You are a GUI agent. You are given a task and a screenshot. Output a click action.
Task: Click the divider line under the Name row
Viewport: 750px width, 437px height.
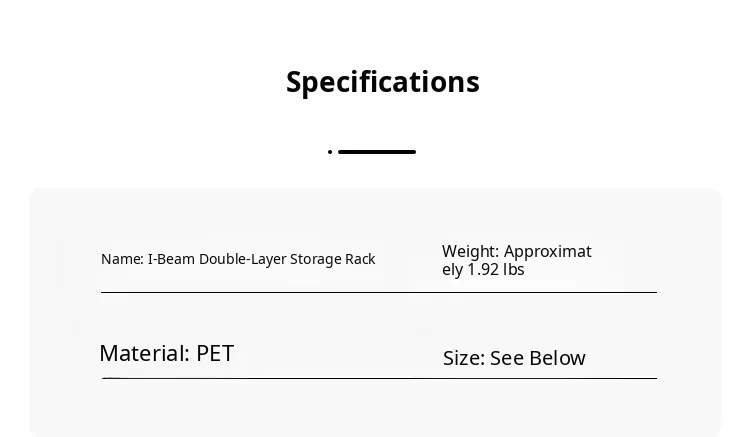pyautogui.click(x=378, y=292)
